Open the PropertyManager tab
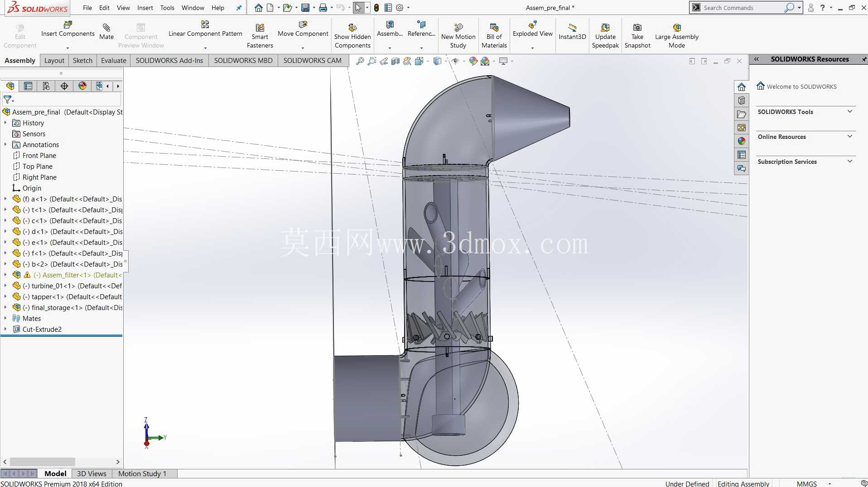Viewport: 868px width, 487px height. click(28, 86)
